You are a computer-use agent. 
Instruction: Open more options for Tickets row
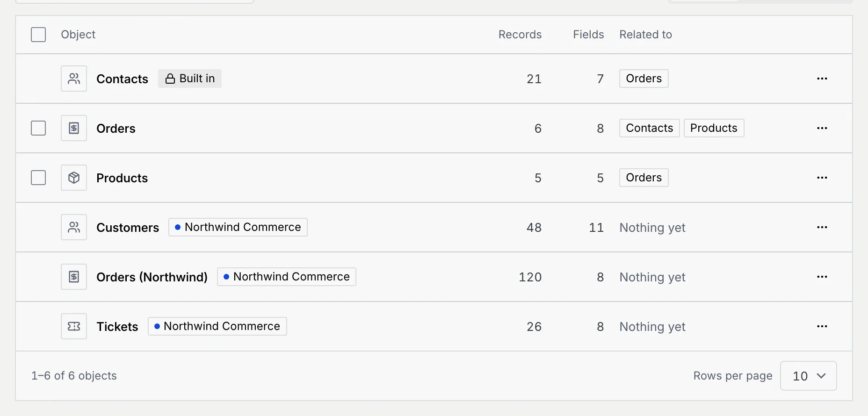pos(822,326)
